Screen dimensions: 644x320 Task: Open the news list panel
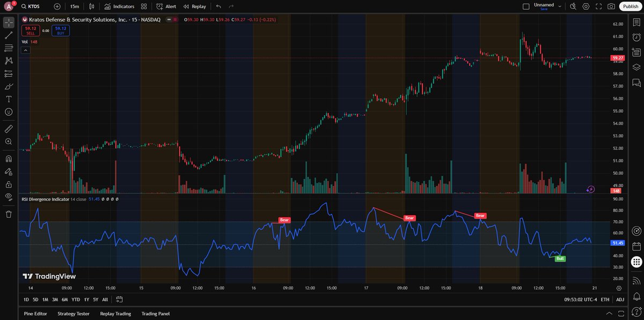pos(636,52)
